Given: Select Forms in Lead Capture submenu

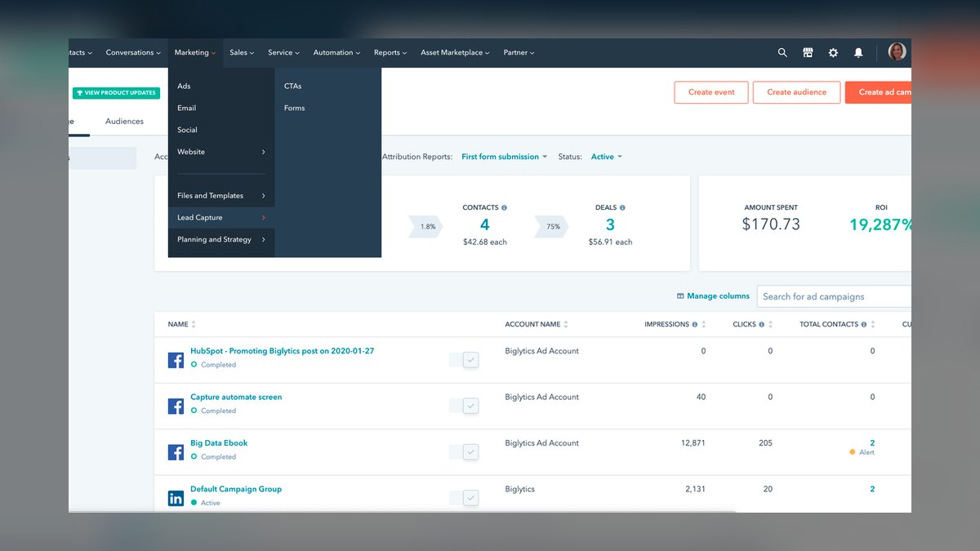Looking at the screenshot, I should [x=328, y=108].
